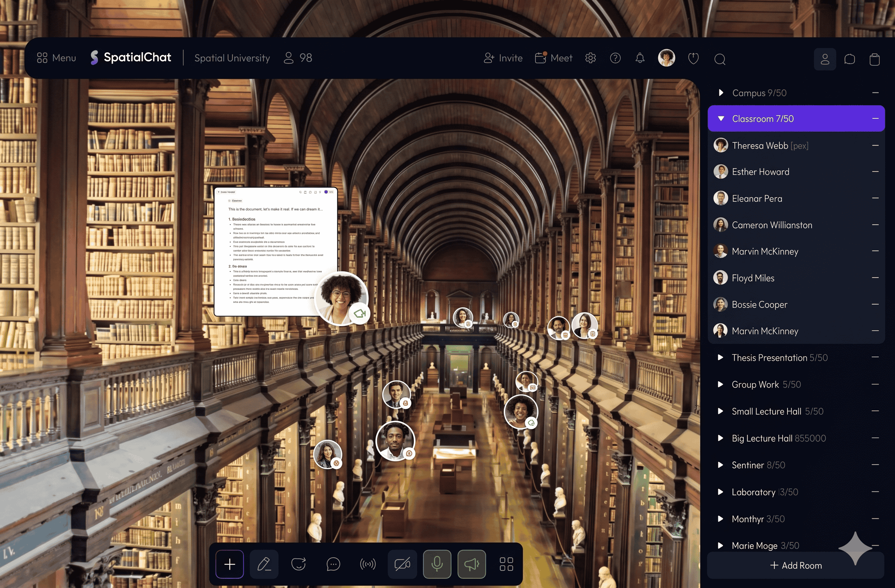Click the Invite button
Image resolution: width=895 pixels, height=588 pixels.
[503, 58]
